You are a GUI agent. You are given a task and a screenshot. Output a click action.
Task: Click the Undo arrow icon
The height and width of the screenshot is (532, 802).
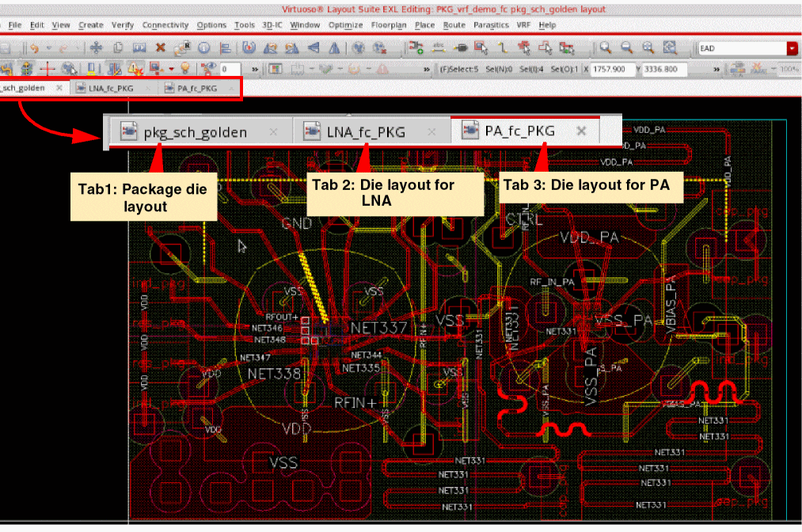point(36,48)
